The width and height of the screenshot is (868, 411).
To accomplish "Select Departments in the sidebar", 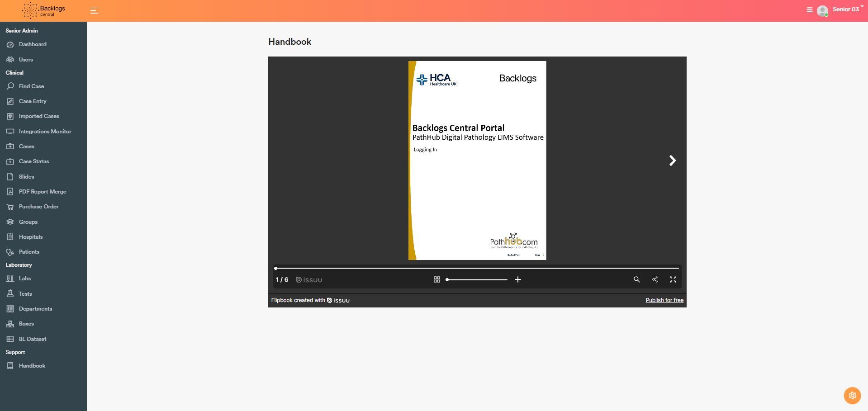I will [35, 309].
